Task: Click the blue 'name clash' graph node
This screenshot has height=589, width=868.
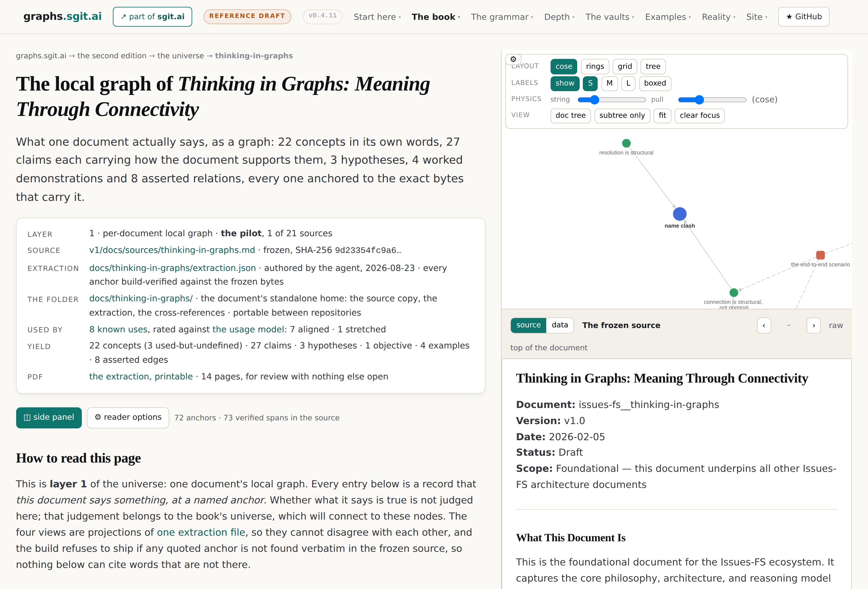Action: [680, 214]
